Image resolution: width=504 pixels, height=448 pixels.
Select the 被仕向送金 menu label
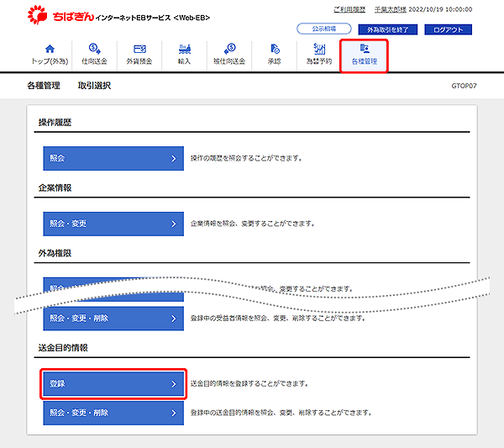tap(229, 61)
